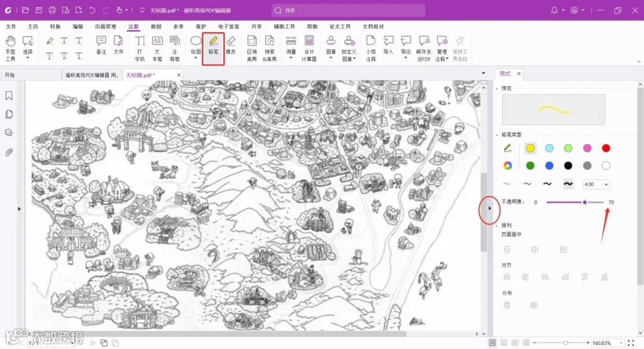Switch to the 开始 document tab
The width and height of the screenshot is (644, 349).
point(31,75)
